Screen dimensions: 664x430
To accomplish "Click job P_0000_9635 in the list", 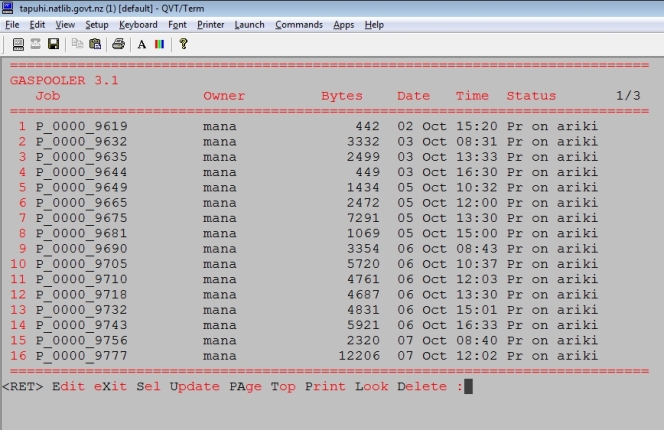I will [81, 157].
